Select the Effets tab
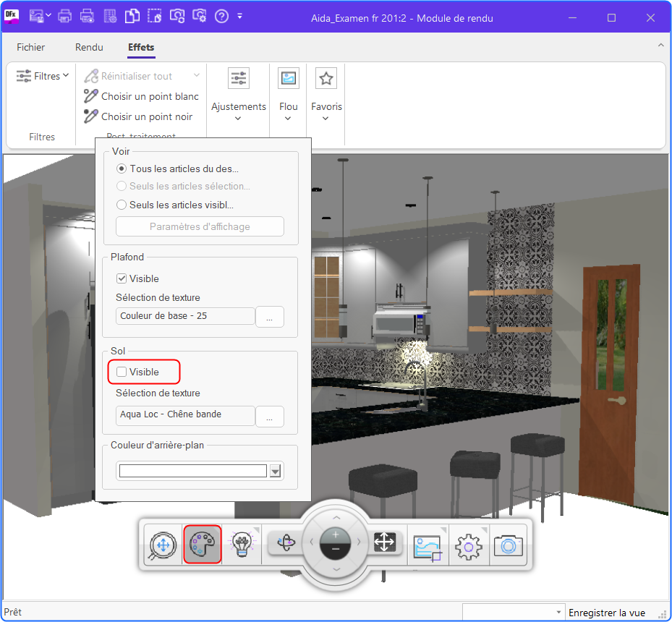 click(x=141, y=47)
